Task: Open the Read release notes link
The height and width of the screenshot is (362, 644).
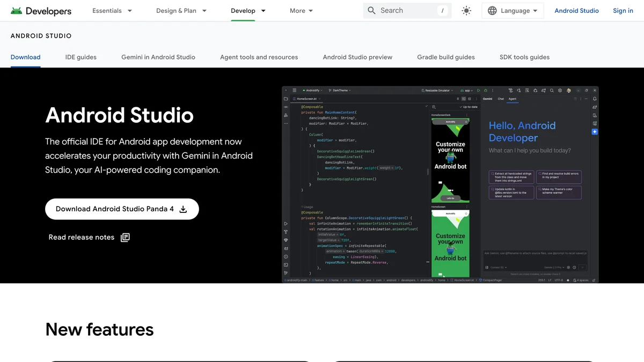Action: pos(89,238)
